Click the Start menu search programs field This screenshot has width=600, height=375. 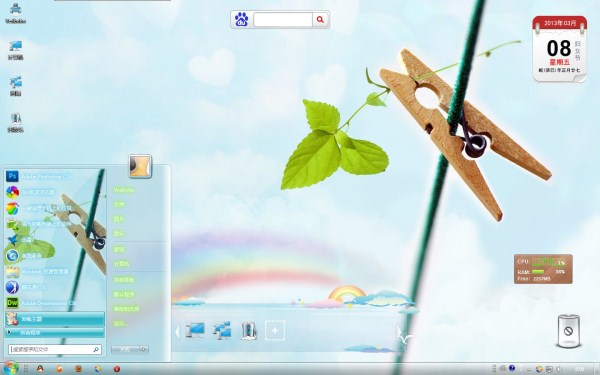[x=55, y=349]
